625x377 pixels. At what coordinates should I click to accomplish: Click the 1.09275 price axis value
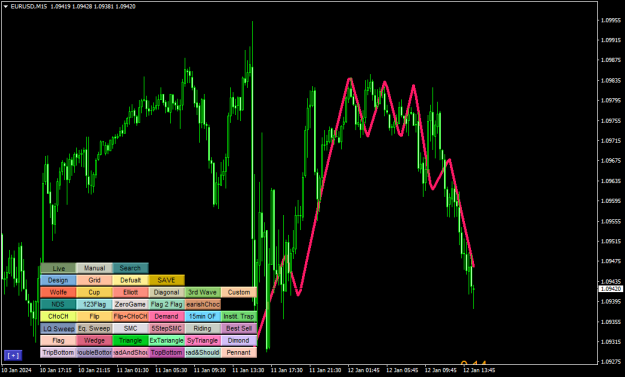coord(611,362)
